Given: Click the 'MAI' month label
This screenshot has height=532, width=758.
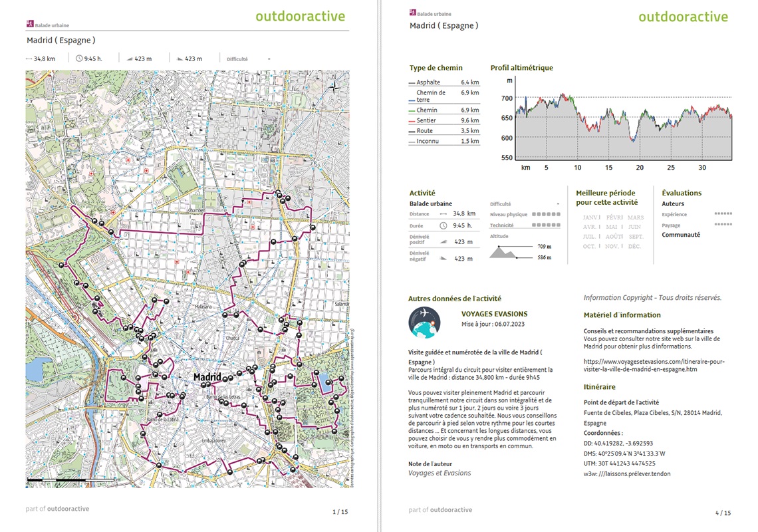Looking at the screenshot, I should point(612,227).
